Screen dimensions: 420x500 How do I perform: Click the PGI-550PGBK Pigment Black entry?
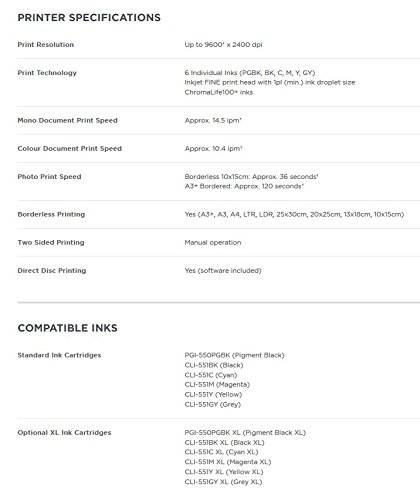[234, 355]
